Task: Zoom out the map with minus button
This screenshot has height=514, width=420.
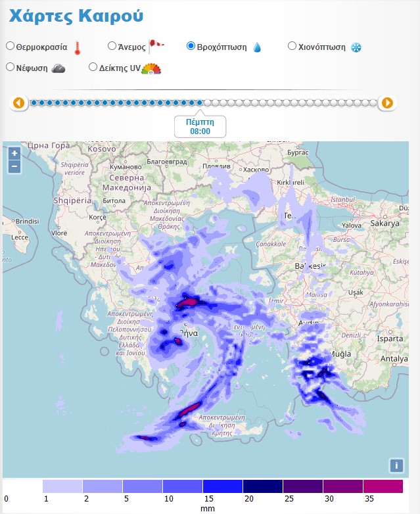Action: 14,166
